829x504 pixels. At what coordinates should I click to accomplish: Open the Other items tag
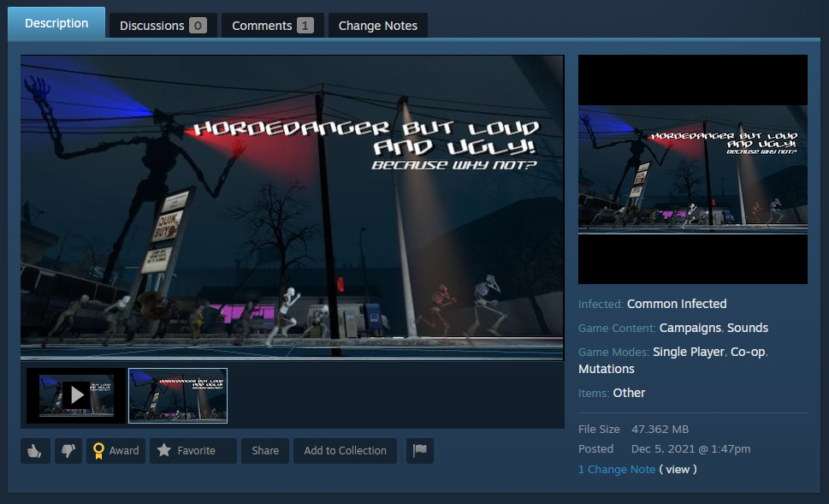click(629, 393)
